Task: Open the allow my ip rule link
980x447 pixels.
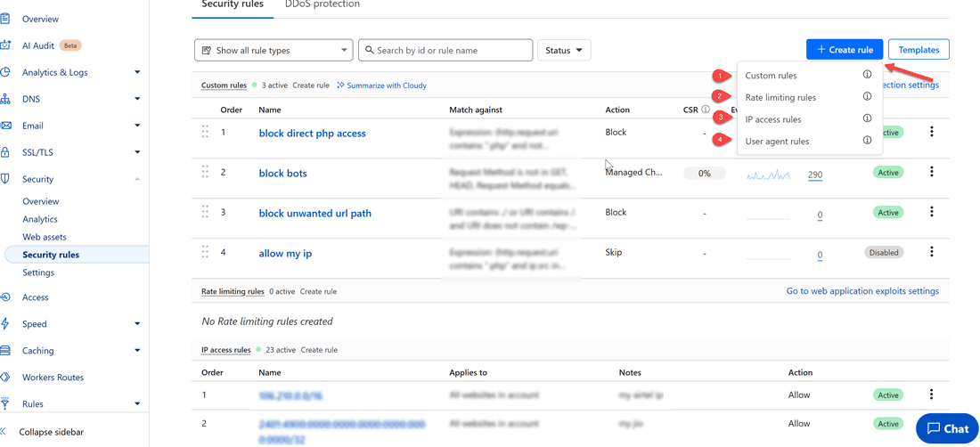Action: 285,254
